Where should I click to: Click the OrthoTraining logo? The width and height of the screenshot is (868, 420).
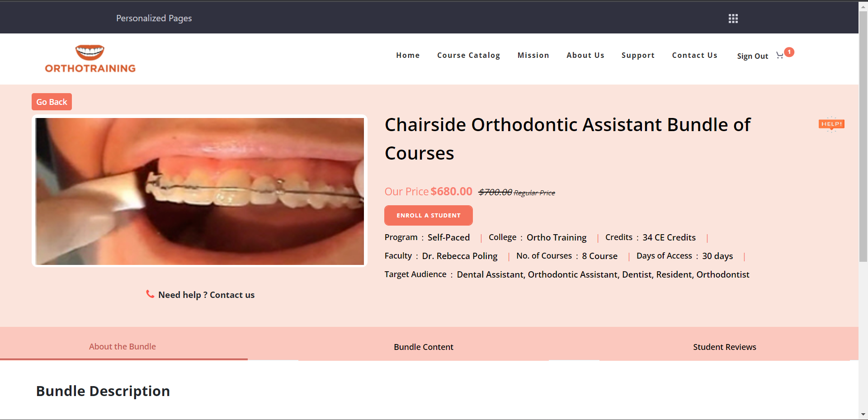(90, 59)
